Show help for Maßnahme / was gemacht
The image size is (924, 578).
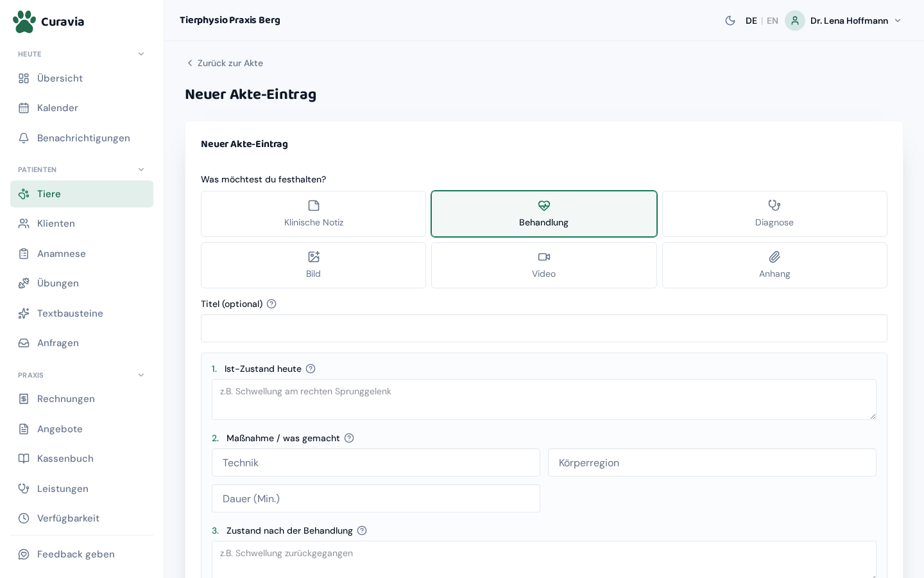349,438
